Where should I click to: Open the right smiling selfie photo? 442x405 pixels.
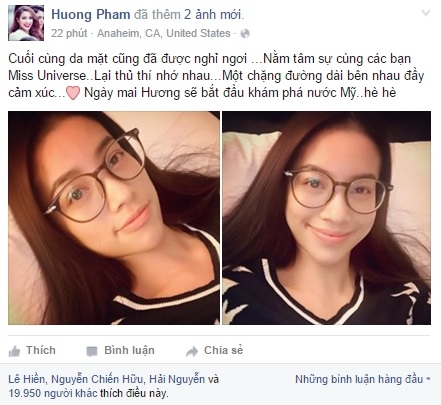click(326, 218)
